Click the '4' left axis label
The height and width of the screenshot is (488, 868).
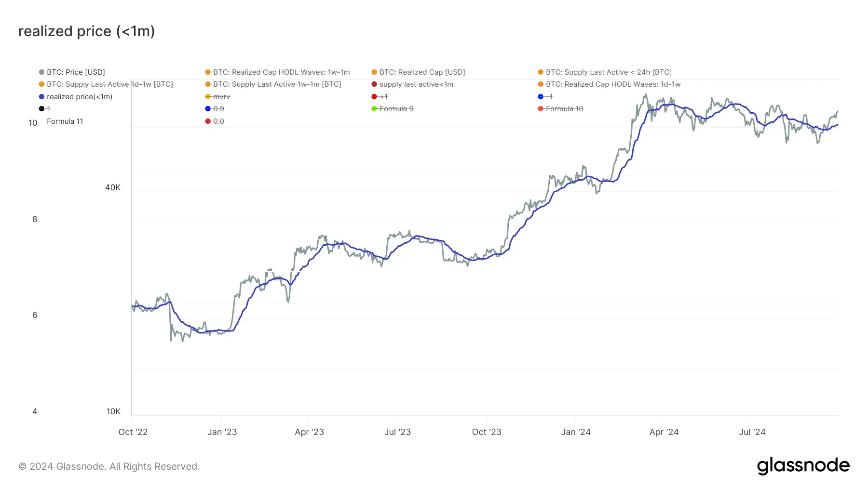35,411
